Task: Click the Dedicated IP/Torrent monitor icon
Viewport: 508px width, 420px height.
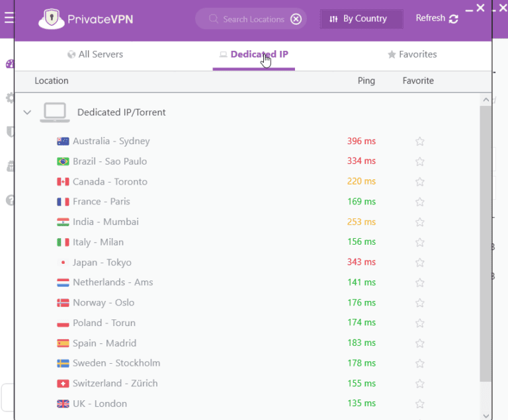Action: (x=55, y=112)
